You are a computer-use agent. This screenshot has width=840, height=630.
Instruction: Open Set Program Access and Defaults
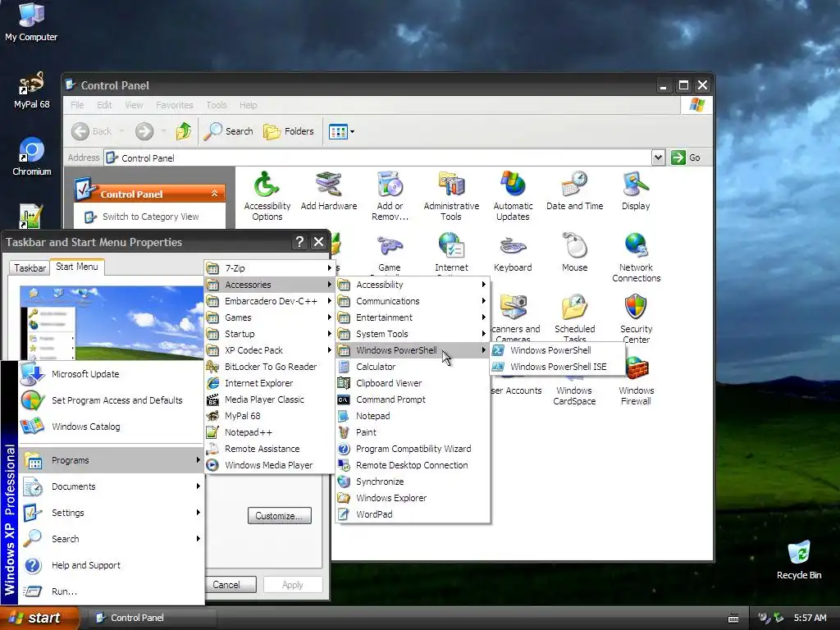112,400
